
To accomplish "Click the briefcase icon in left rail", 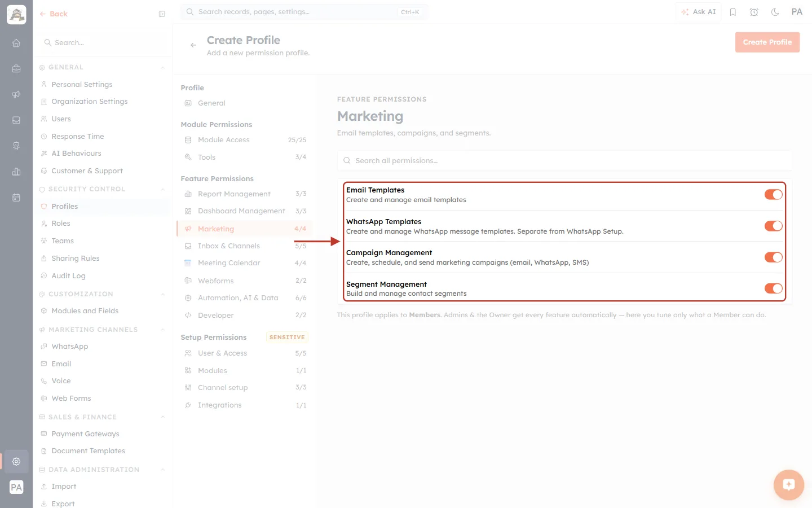I will (16, 69).
